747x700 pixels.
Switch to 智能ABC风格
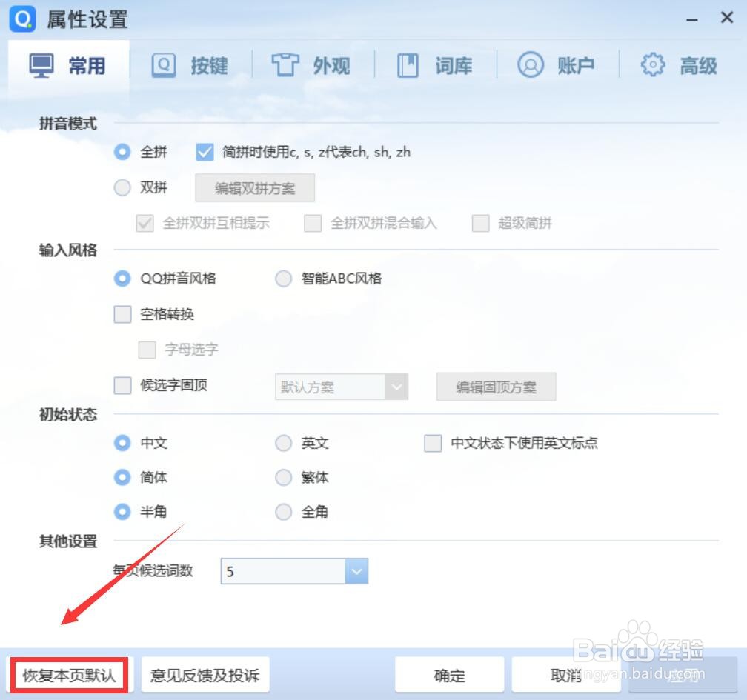pos(283,279)
